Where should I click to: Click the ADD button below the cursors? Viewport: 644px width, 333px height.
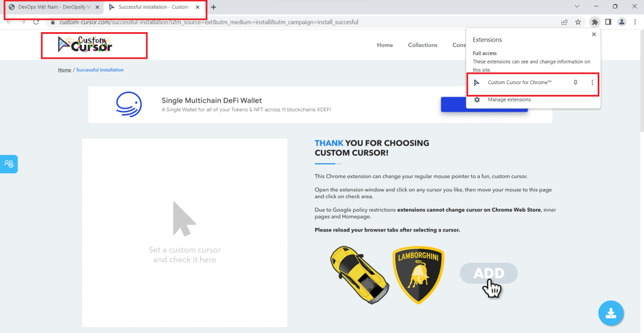[488, 273]
